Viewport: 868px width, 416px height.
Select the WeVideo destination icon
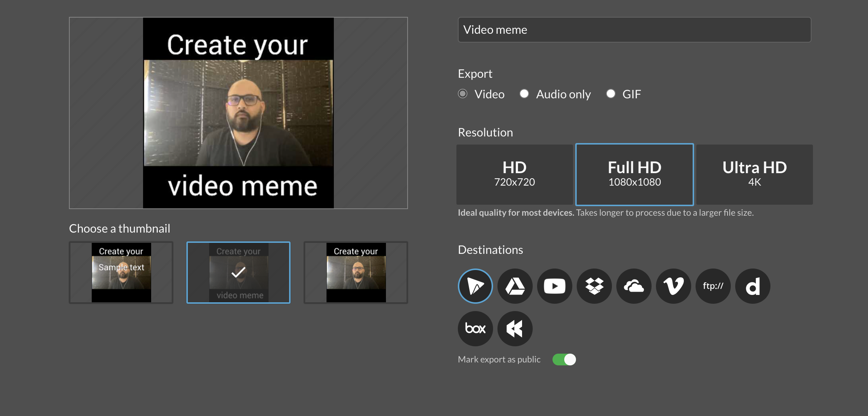[x=475, y=286]
